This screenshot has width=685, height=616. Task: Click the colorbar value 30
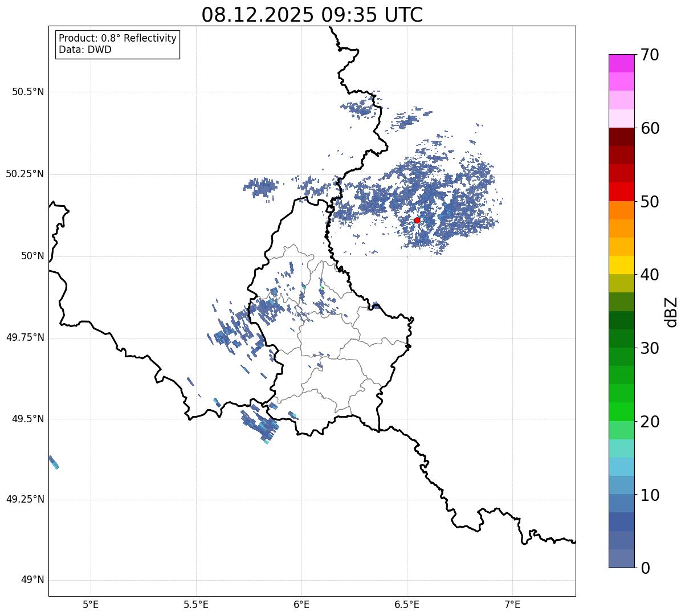[650, 348]
